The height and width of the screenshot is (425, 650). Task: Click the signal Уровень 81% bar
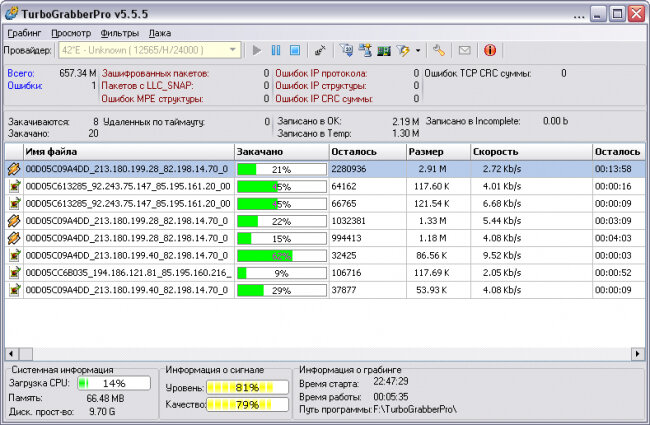(247, 388)
